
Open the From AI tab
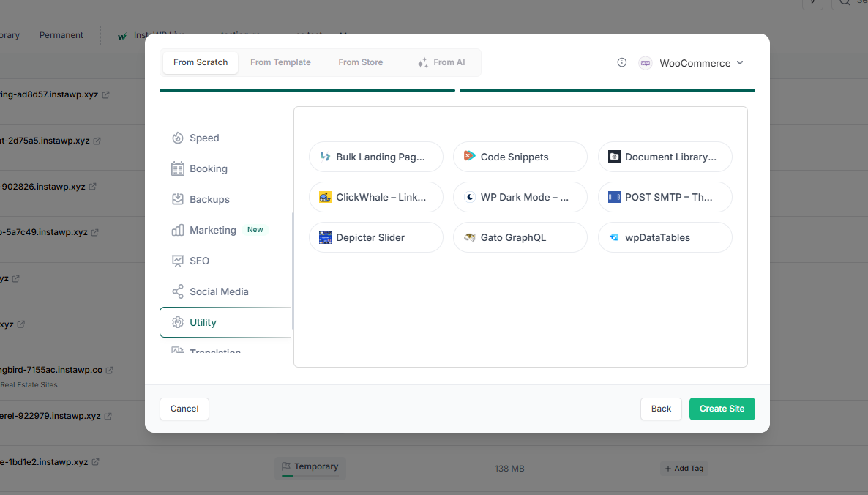[x=441, y=62]
